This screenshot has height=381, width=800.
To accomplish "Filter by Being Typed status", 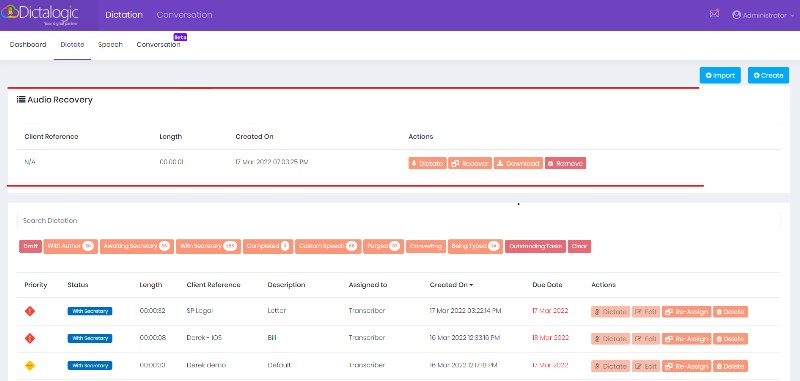I will [476, 246].
